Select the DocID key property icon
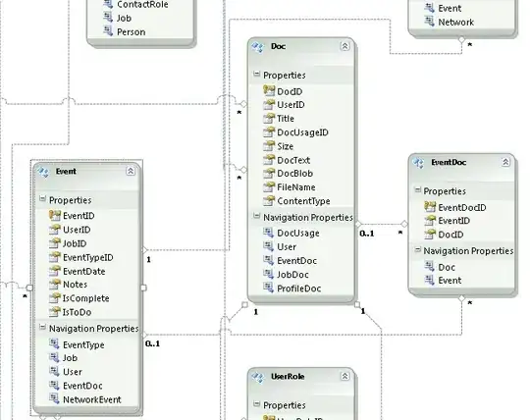The width and height of the screenshot is (530, 420). 269,90
